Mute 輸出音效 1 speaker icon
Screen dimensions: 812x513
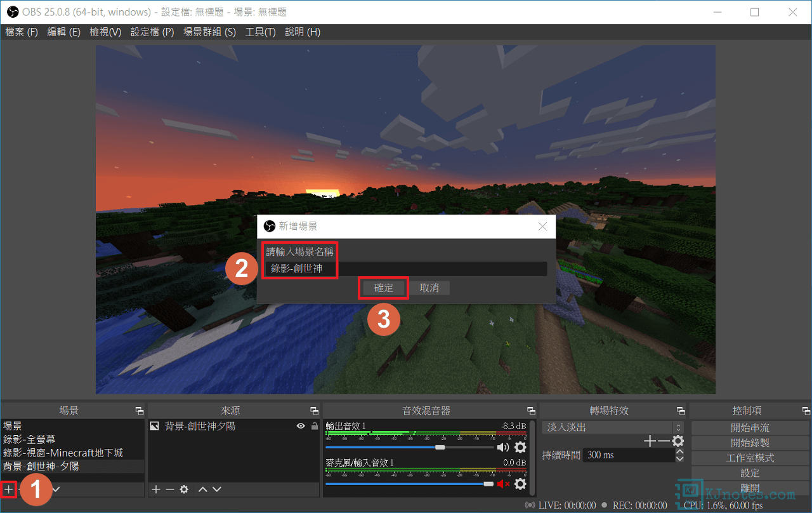504,448
